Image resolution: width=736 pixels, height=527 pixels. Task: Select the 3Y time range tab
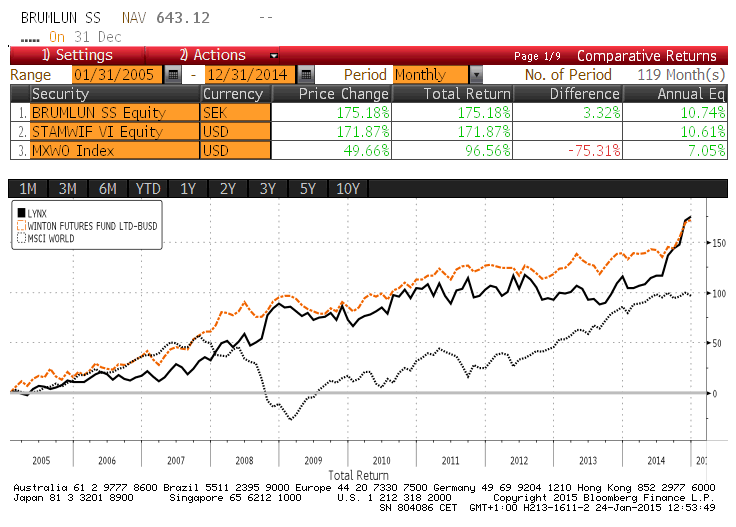[x=268, y=189]
